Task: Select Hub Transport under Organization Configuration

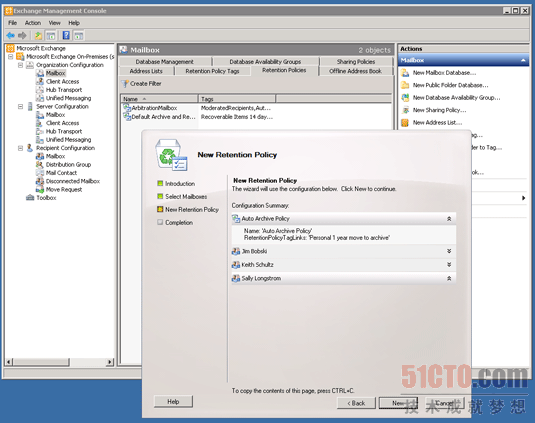Action: [x=64, y=90]
